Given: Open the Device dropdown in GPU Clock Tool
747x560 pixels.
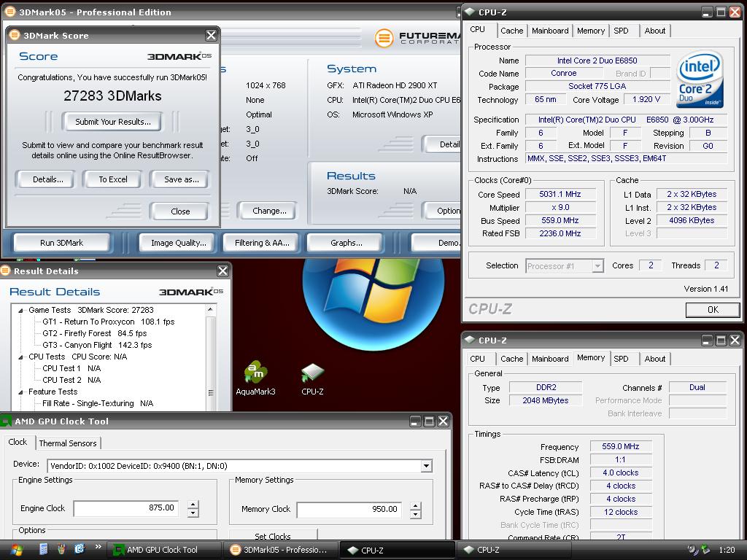Looking at the screenshot, I should point(426,466).
